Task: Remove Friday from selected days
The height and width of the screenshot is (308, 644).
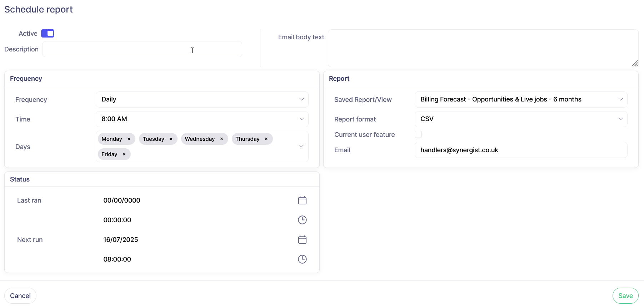Action: coord(124,154)
